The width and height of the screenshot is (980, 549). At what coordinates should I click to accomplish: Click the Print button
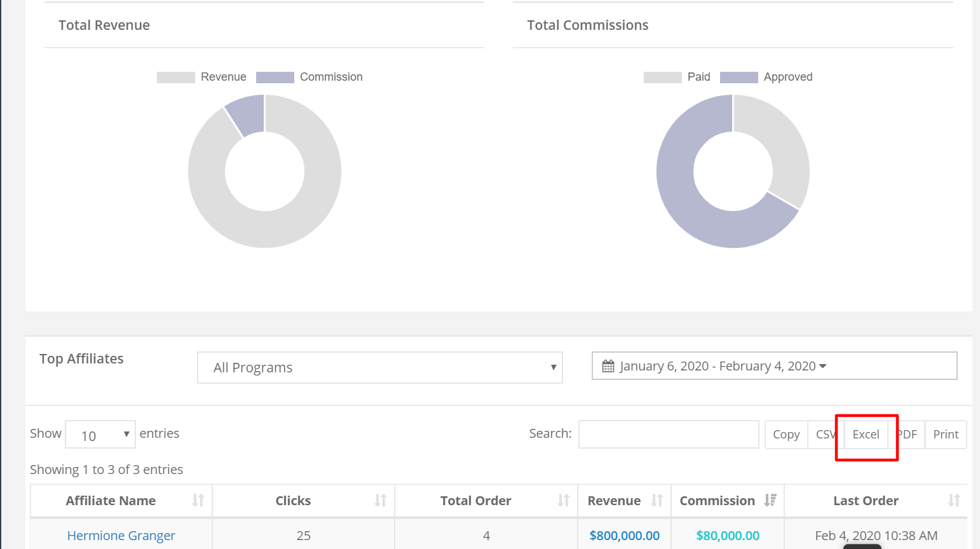coord(946,435)
